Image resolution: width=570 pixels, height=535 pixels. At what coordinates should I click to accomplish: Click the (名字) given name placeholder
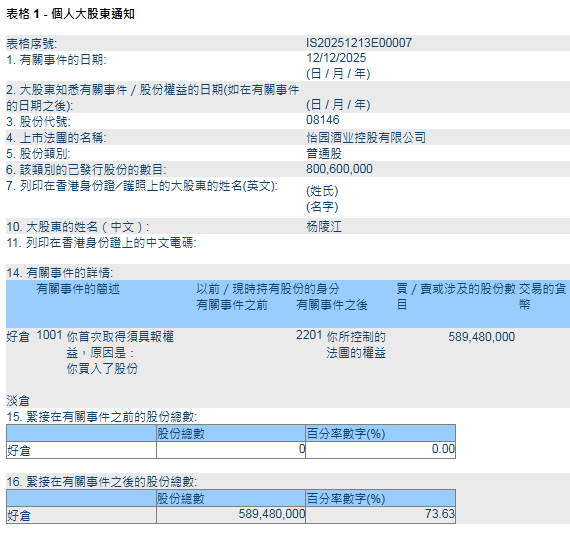322,207
